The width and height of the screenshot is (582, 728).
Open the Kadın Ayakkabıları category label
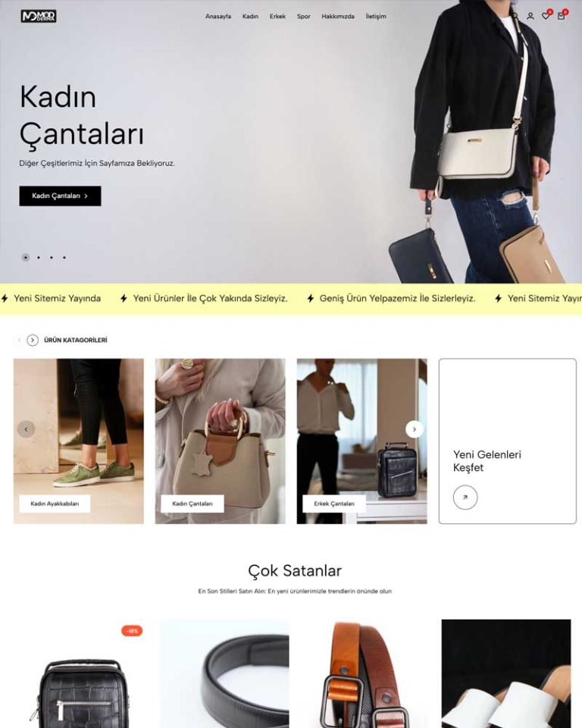click(x=55, y=504)
